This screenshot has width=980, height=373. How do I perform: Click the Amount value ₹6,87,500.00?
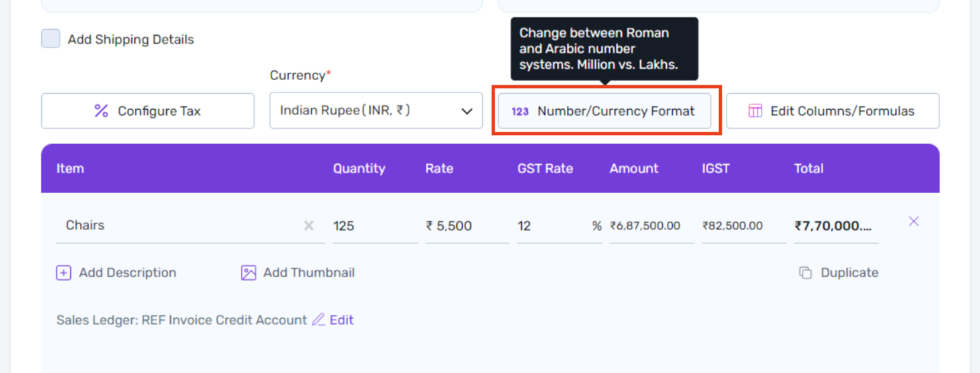pos(646,226)
